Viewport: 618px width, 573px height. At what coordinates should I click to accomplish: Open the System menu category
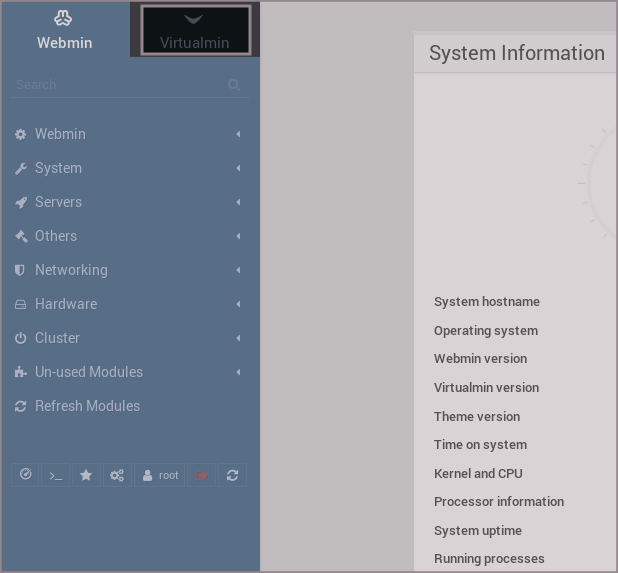(x=130, y=168)
